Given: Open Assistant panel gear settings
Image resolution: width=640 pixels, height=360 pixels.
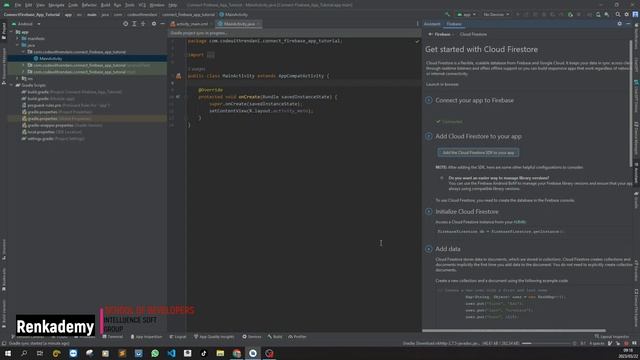Looking at the screenshot, I should tap(620, 24).
